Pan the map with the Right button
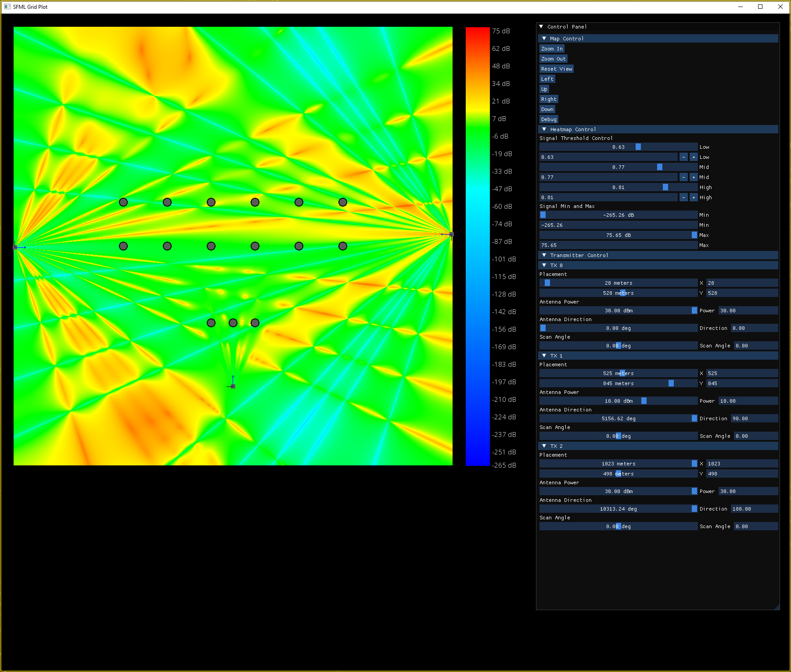The image size is (791, 672). click(549, 99)
